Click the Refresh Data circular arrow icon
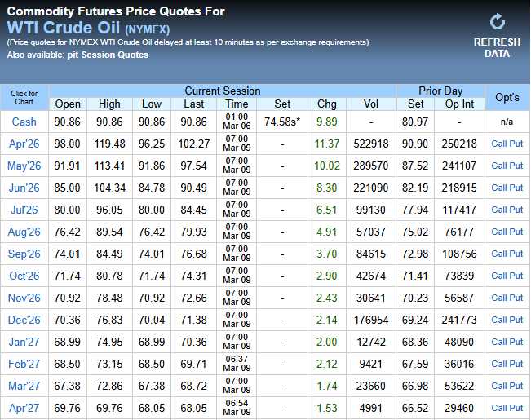Viewport: 531px width, 420px height. pos(497,22)
